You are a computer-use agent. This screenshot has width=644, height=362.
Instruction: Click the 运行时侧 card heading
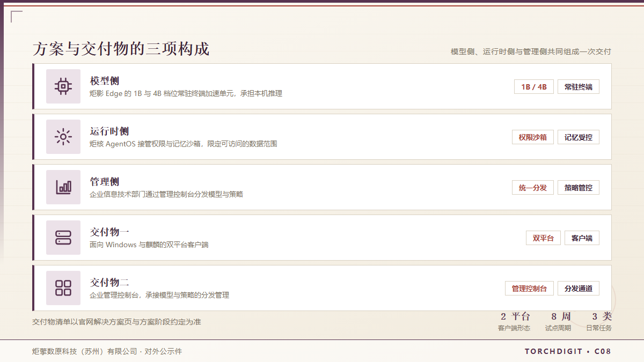109,131
